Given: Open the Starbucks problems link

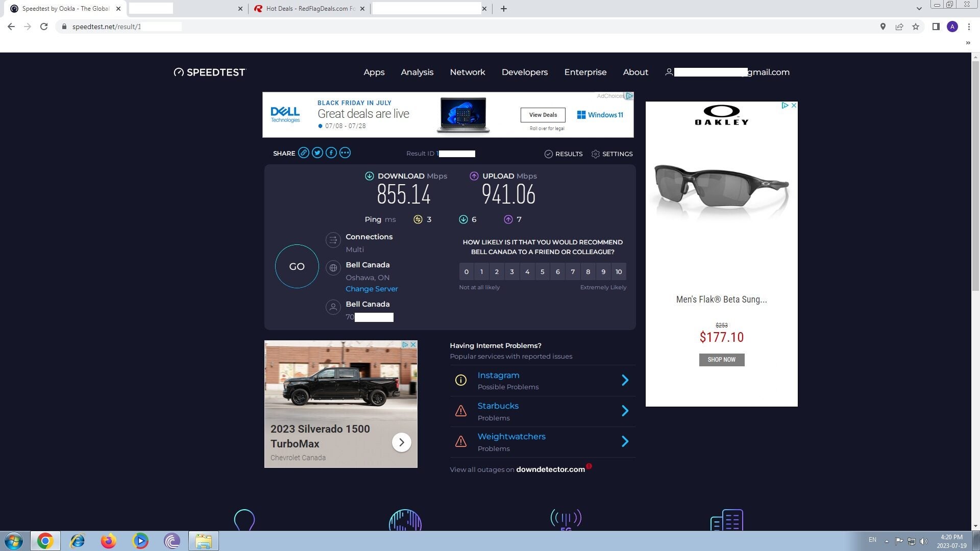Looking at the screenshot, I should (498, 406).
